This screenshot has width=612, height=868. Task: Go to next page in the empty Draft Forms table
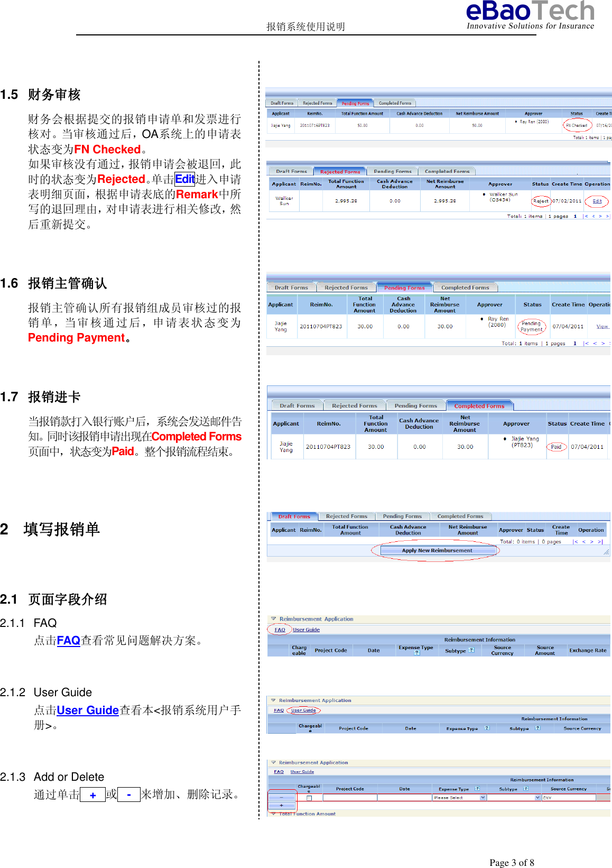pyautogui.click(x=592, y=542)
